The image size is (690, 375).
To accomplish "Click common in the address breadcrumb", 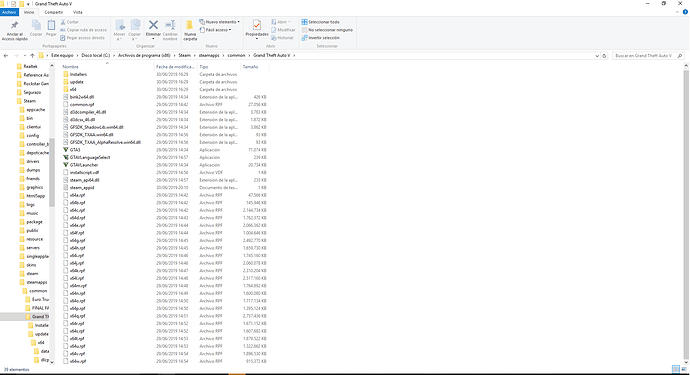I will [x=236, y=55].
